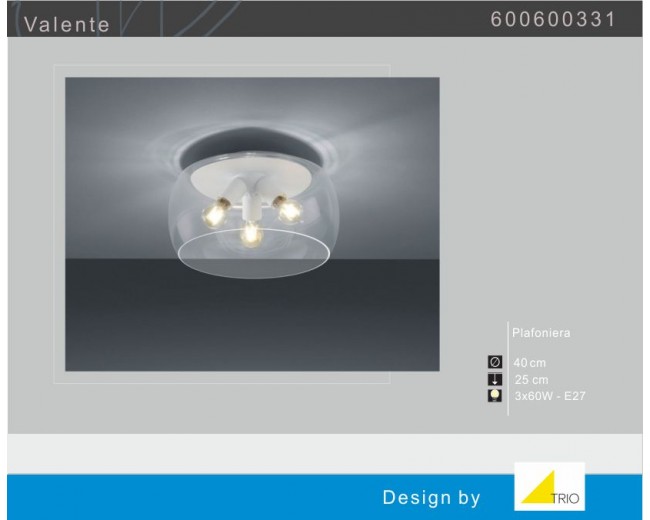Click product code 600600331
Viewport: 650px width, 520px height.
(x=553, y=21)
